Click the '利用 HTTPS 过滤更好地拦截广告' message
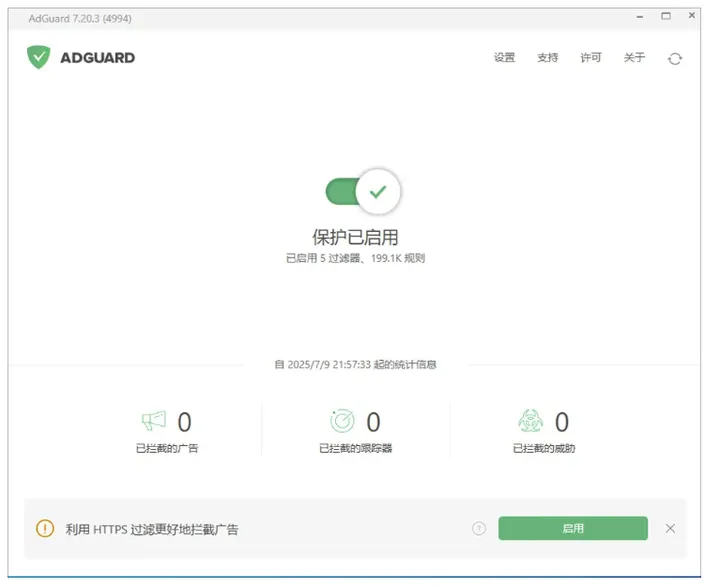This screenshot has width=720, height=587. pyautogui.click(x=152, y=530)
